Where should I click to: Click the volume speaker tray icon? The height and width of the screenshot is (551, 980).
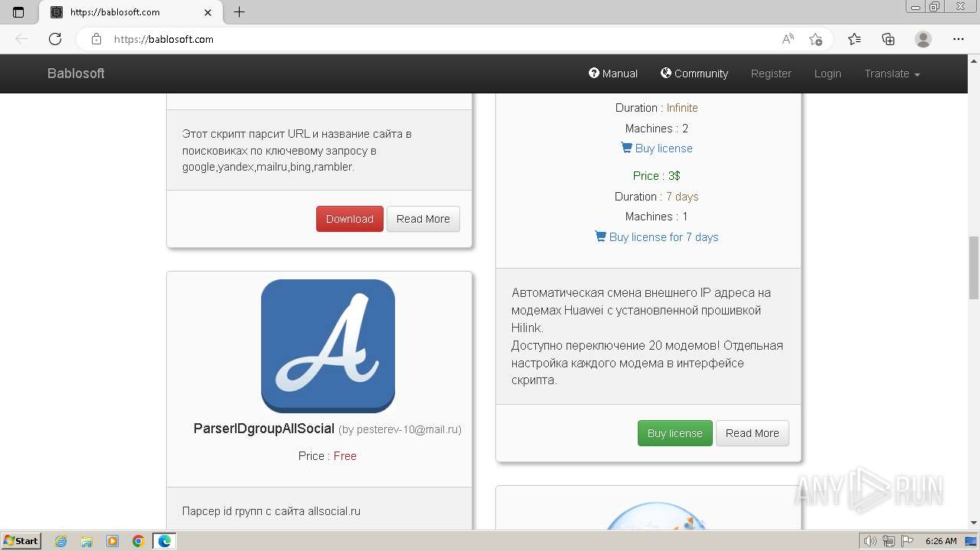point(871,541)
